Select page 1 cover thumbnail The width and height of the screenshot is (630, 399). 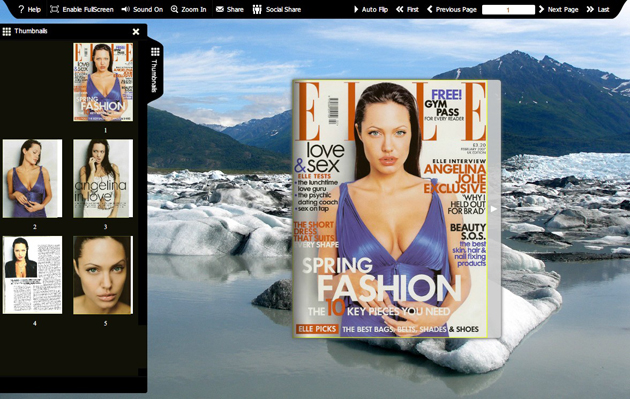tap(103, 82)
